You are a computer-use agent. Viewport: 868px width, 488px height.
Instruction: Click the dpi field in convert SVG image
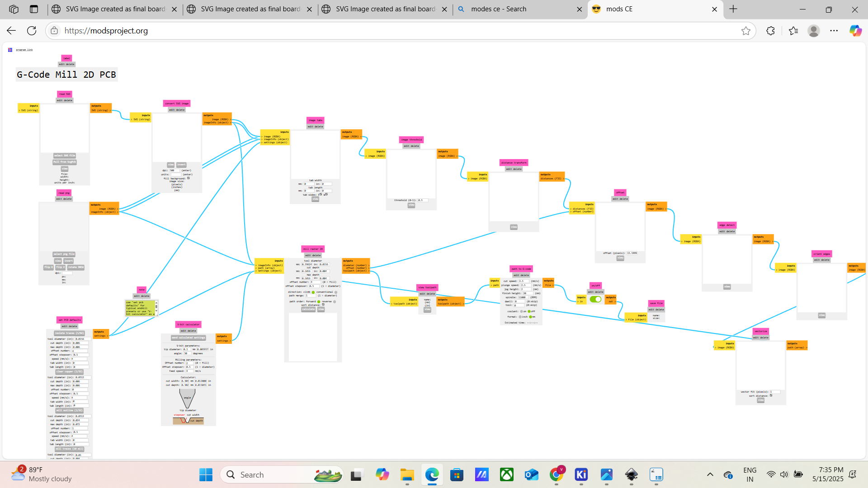[x=175, y=170]
